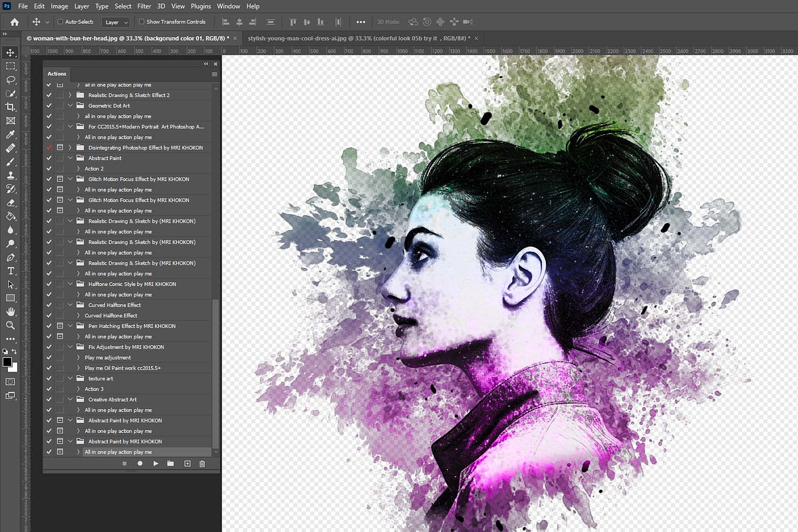Select the Zoom tool
Viewport: 798px width, 532px height.
coord(11,325)
